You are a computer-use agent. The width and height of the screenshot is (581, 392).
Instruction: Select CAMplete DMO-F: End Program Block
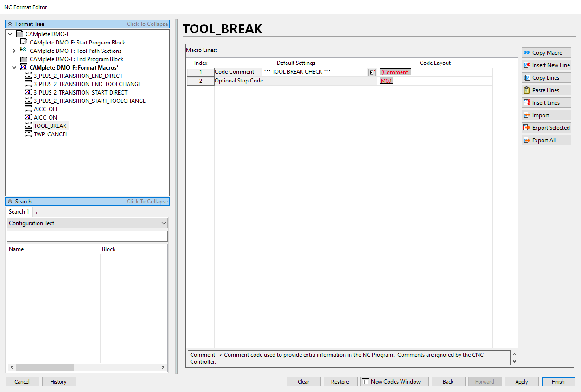(x=77, y=59)
